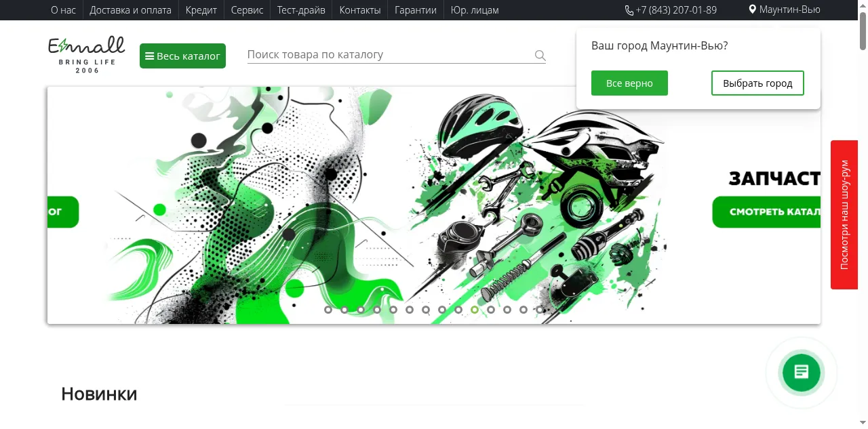Image resolution: width=868 pixels, height=429 pixels.
Task: Click the phone handset icon
Action: coord(629,10)
